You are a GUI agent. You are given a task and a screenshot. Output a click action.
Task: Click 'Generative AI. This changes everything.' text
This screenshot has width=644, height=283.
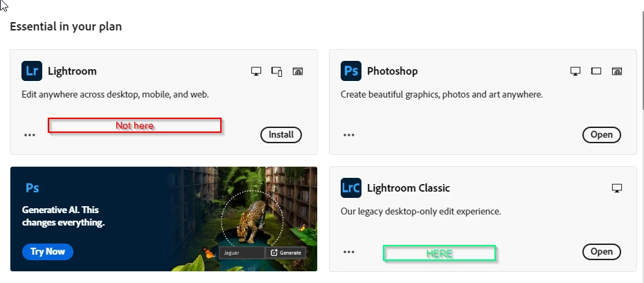click(63, 217)
